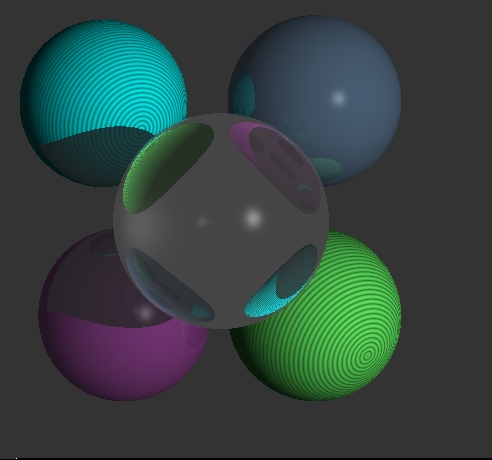Click the central gray transparent sphere

click(221, 221)
